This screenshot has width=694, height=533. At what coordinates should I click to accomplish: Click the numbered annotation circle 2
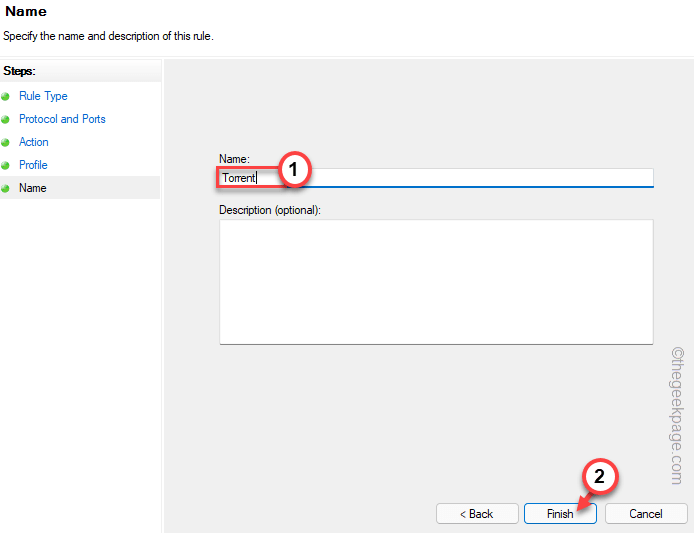pos(600,477)
